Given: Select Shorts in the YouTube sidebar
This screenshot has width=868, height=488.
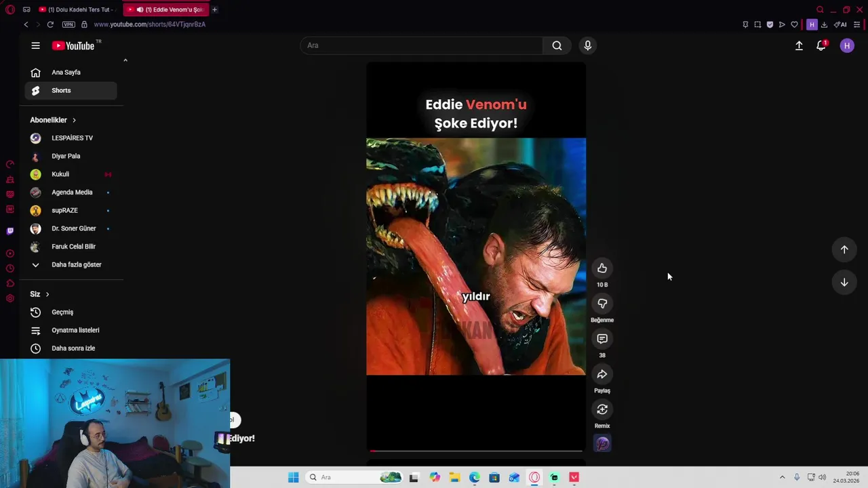Looking at the screenshot, I should [x=71, y=91].
